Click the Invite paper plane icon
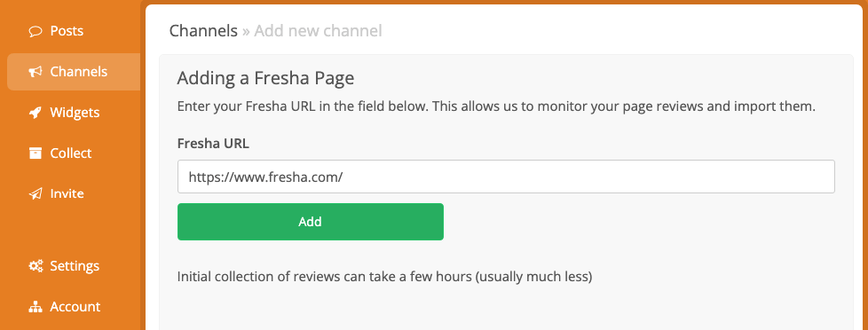Image resolution: width=868 pixels, height=330 pixels. pyautogui.click(x=36, y=193)
